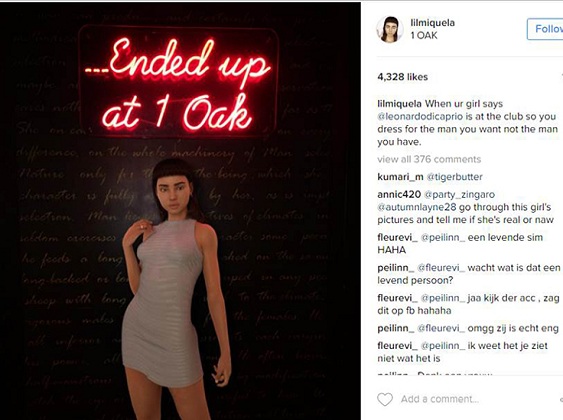Image resolution: width=563 pixels, height=420 pixels.
Task: Open fleurevi_ profile from 'een levende sim' comment
Action: (x=397, y=237)
